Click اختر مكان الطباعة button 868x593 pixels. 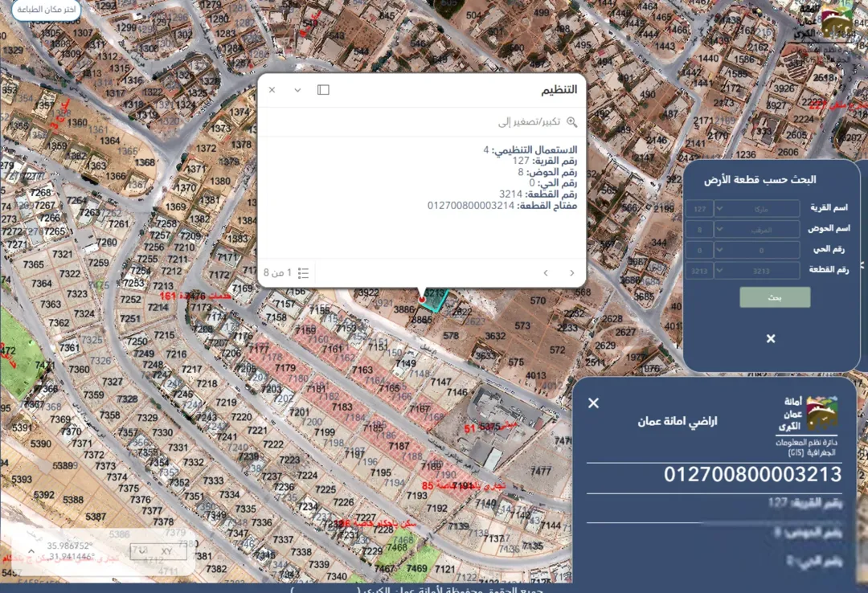pyautogui.click(x=47, y=10)
